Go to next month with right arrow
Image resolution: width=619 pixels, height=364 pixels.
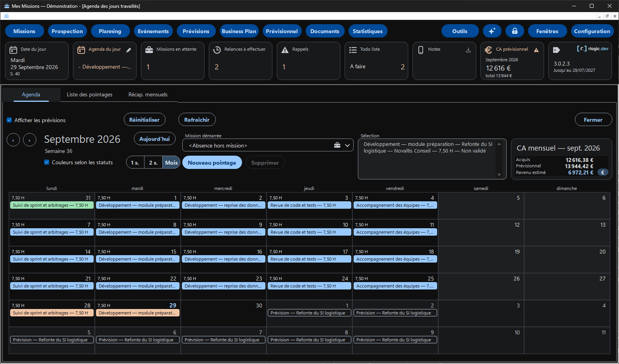30,140
